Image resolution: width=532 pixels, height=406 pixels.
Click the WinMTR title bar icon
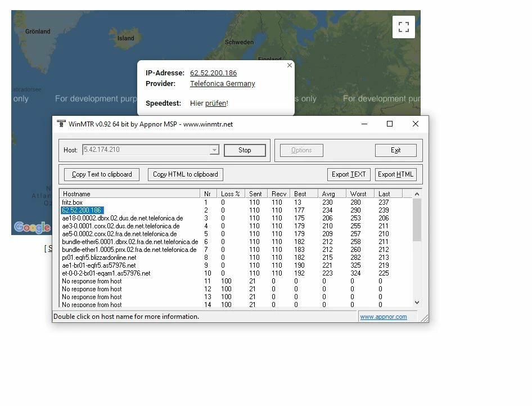tap(61, 124)
